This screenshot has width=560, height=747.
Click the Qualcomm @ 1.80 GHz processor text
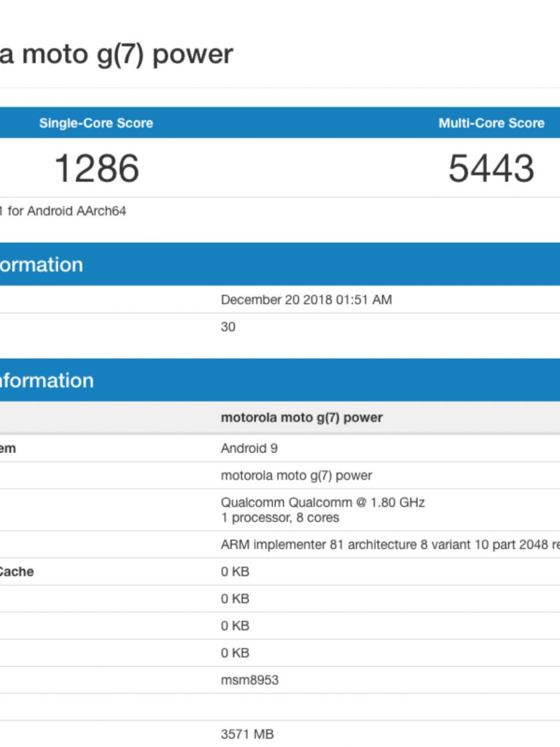323,503
